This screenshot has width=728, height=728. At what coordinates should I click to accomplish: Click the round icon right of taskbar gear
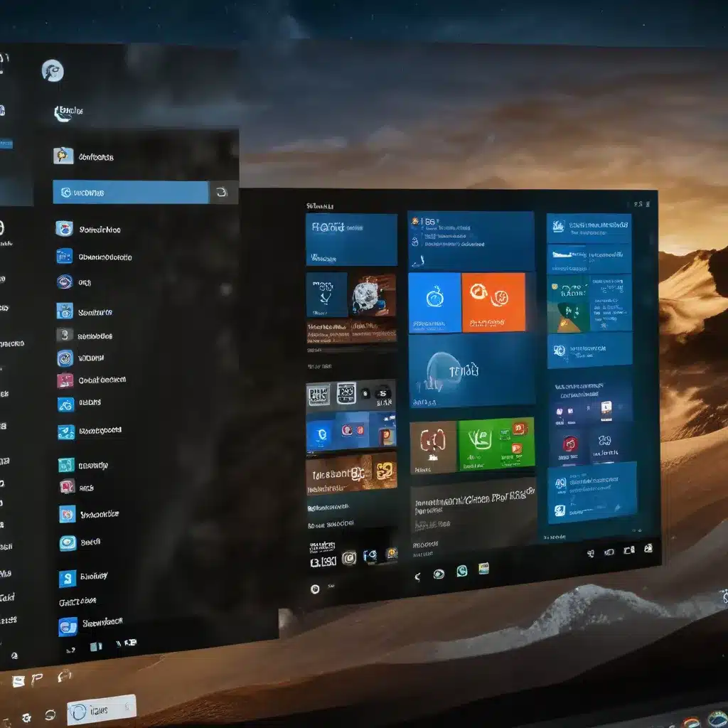[50, 714]
